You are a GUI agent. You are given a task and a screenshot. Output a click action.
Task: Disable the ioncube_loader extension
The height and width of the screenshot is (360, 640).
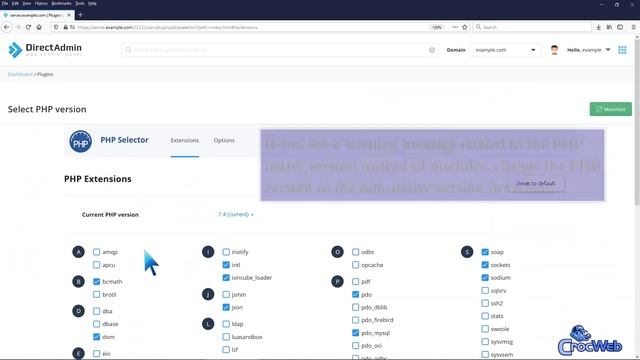pos(226,278)
